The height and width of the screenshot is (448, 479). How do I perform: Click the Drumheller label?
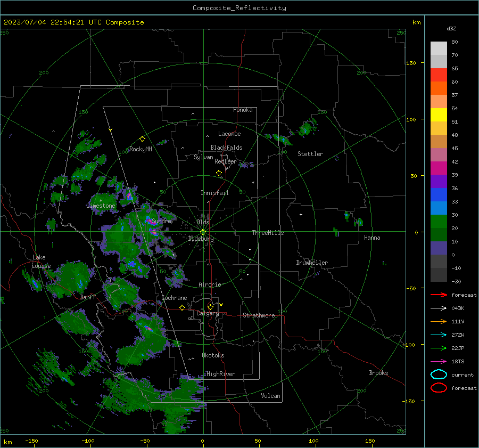pos(312,263)
